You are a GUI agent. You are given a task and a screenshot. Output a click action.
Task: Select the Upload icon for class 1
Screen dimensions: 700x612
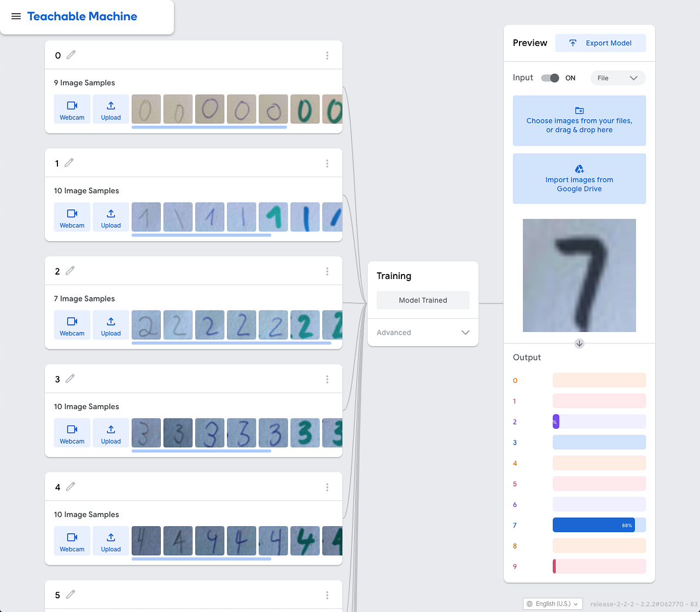pyautogui.click(x=110, y=217)
